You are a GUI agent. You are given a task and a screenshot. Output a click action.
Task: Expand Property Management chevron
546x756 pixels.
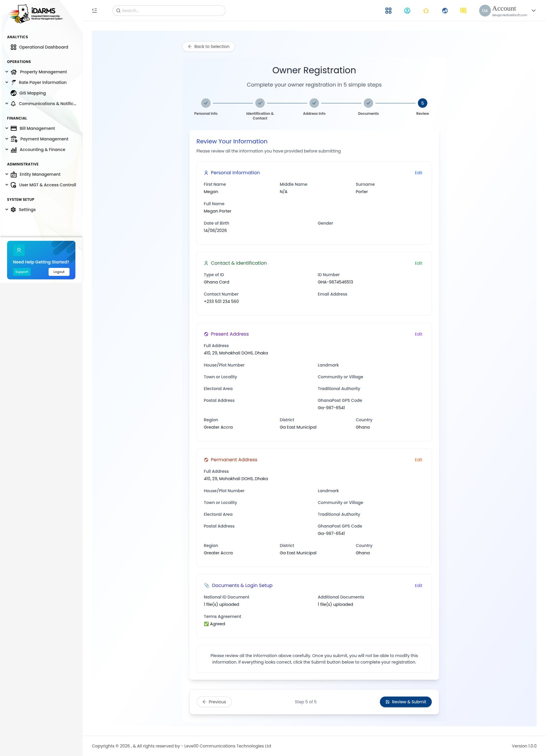click(x=7, y=72)
